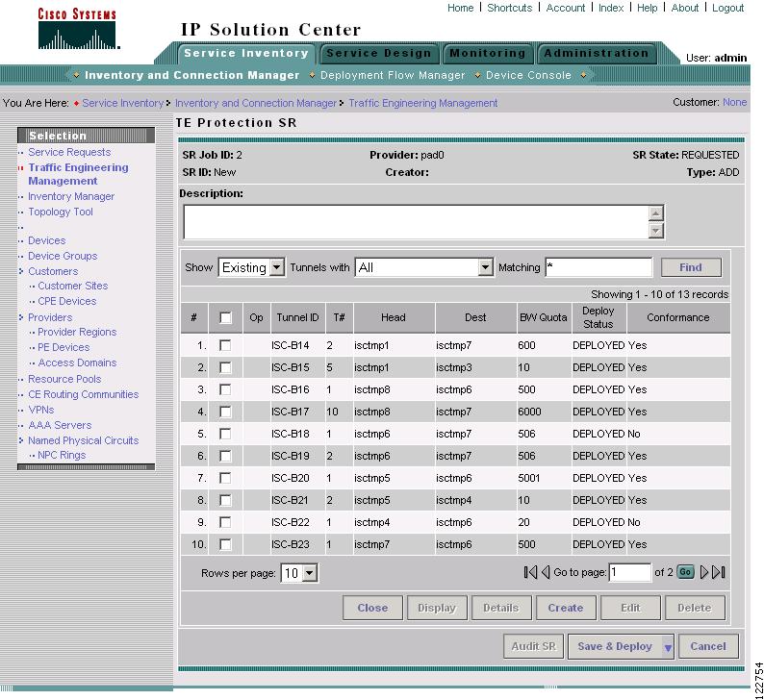The image size is (764, 700).
Task: Select Deployment Flow Manager submenu
Action: [x=393, y=75]
